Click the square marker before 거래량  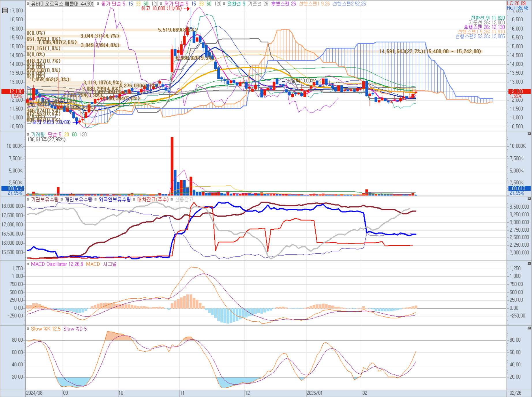(28, 134)
